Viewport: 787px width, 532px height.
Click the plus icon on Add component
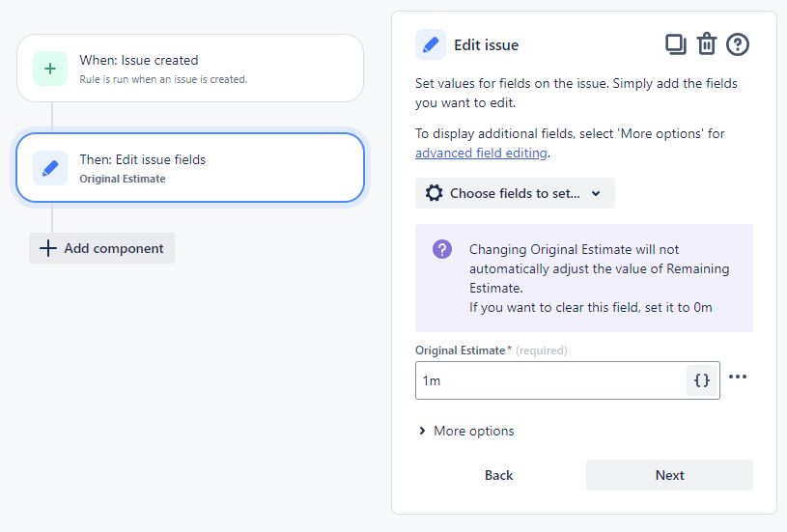(x=48, y=248)
